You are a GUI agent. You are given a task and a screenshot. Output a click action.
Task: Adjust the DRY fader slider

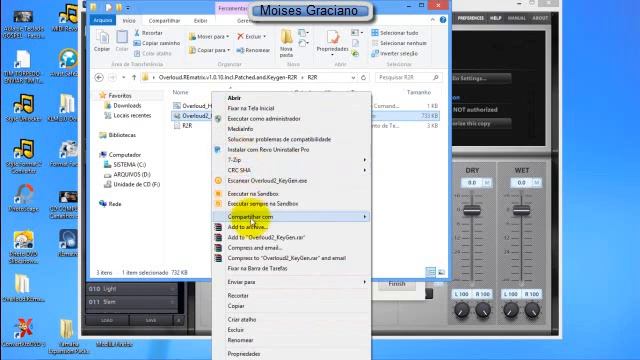pos(472,210)
